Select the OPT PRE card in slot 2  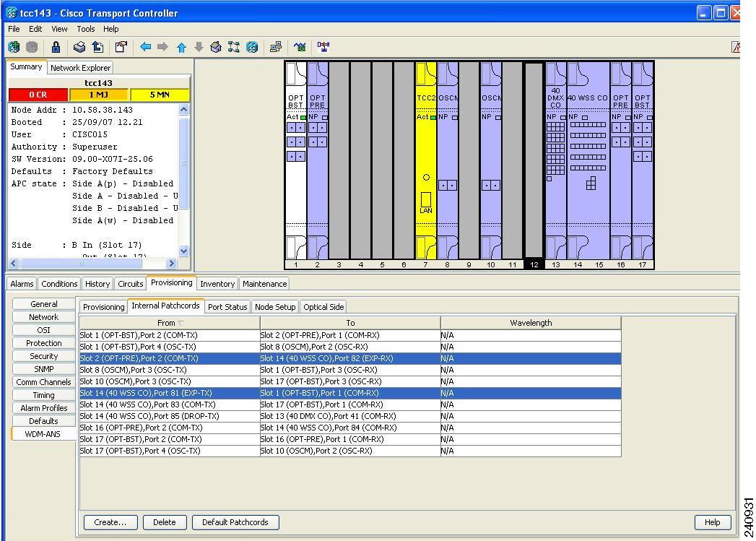[x=317, y=160]
